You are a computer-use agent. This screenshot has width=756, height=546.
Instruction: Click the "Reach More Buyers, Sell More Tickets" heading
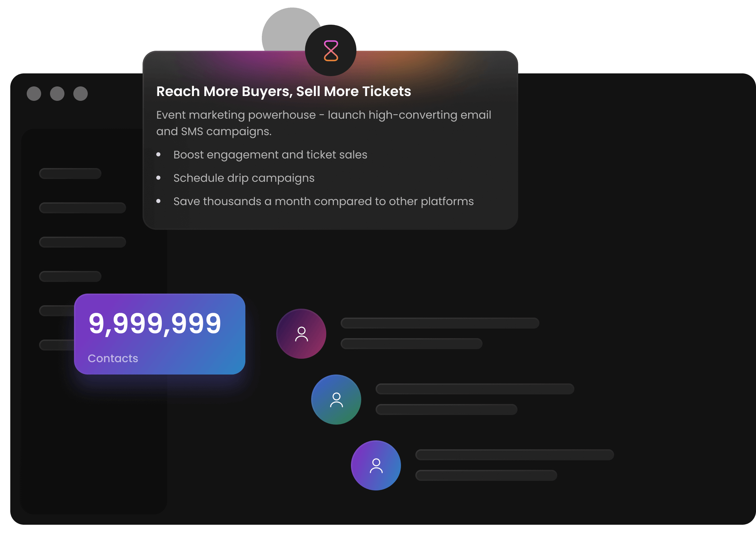[283, 92]
